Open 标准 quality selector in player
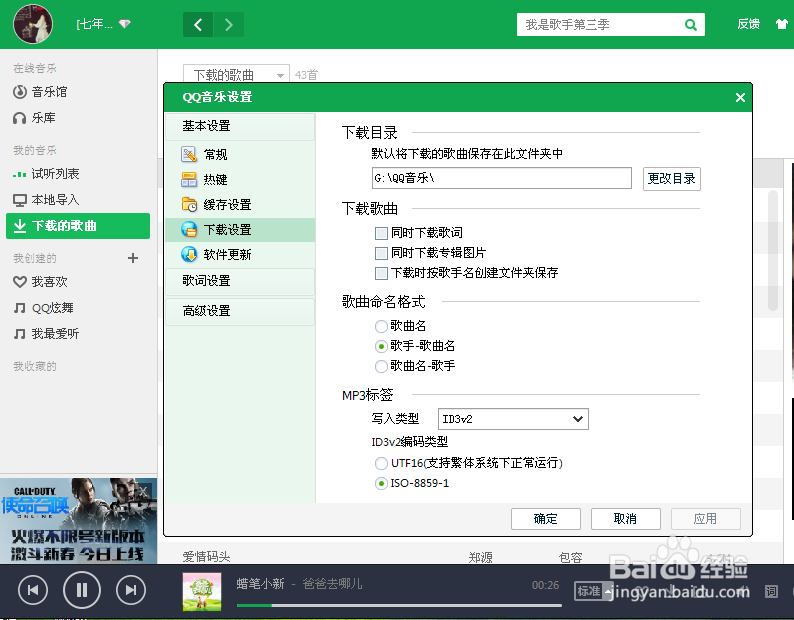Viewport: 794px width, 620px height. click(x=593, y=591)
